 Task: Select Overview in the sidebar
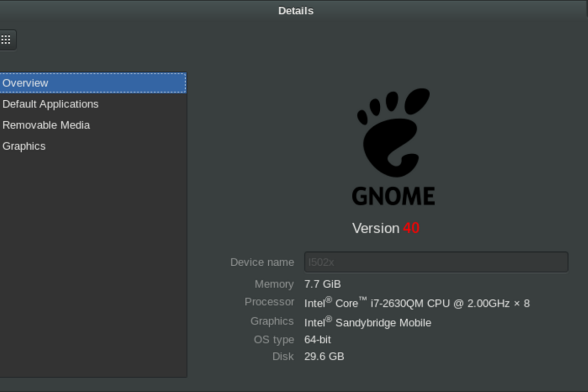(25, 83)
